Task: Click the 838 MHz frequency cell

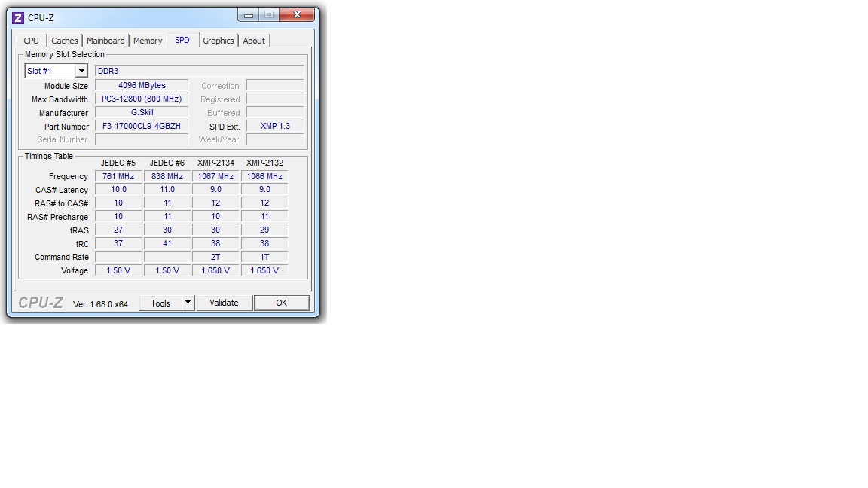Action: 167,176
